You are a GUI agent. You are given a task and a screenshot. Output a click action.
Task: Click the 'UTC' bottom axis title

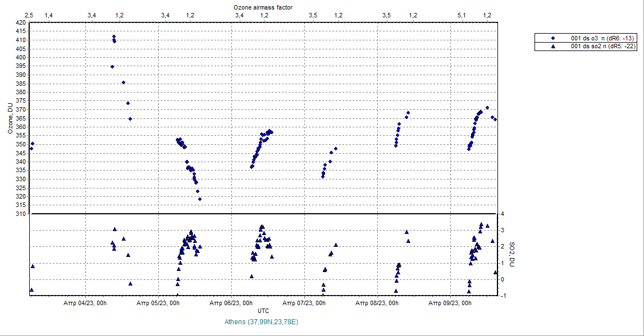(x=263, y=311)
